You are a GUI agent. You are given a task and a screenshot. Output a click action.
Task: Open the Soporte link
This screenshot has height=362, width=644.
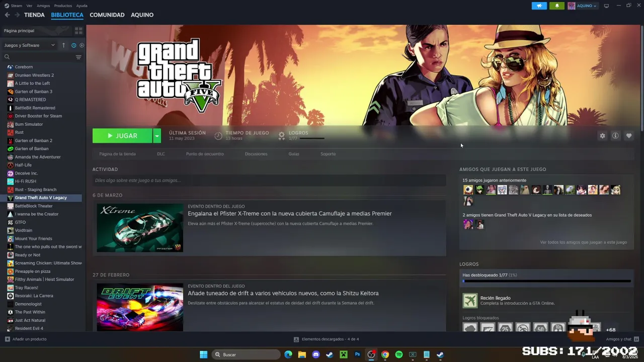click(x=328, y=154)
